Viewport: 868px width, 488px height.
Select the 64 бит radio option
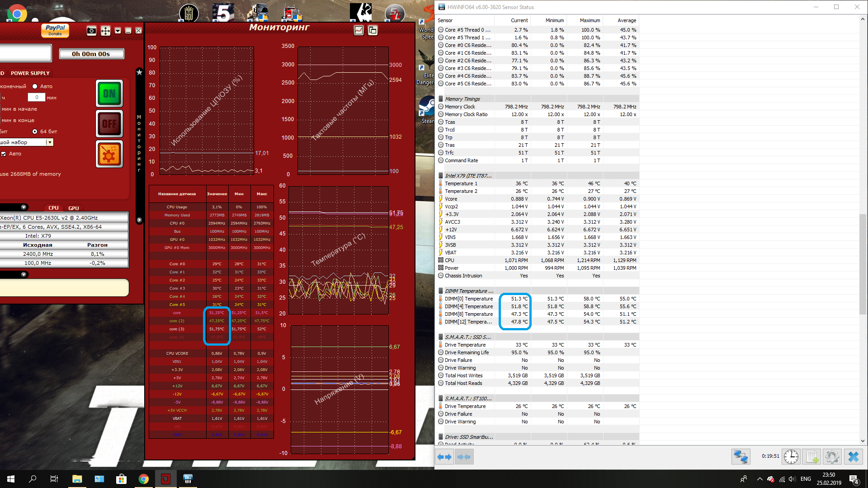tap(35, 131)
